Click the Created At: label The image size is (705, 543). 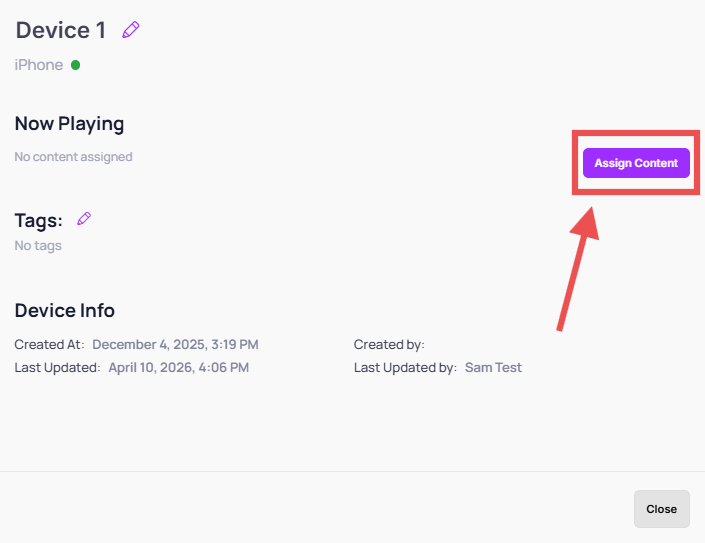pyautogui.click(x=49, y=345)
